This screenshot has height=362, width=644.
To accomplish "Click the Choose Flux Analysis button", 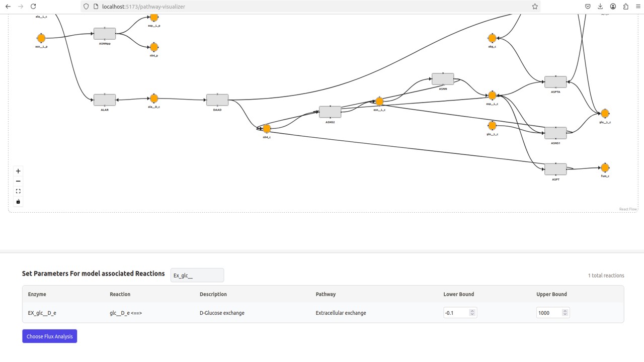I will click(49, 336).
